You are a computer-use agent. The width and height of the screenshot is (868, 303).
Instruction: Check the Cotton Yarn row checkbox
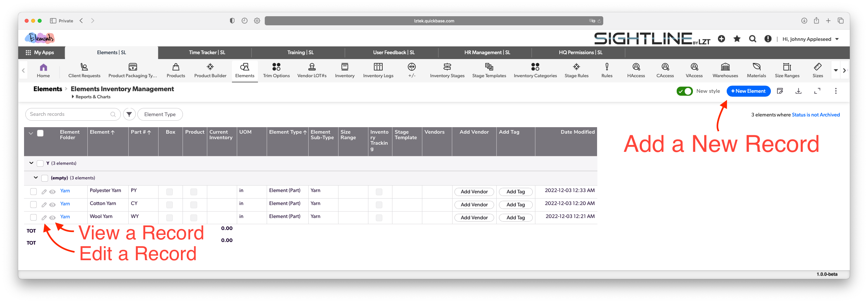pyautogui.click(x=33, y=205)
